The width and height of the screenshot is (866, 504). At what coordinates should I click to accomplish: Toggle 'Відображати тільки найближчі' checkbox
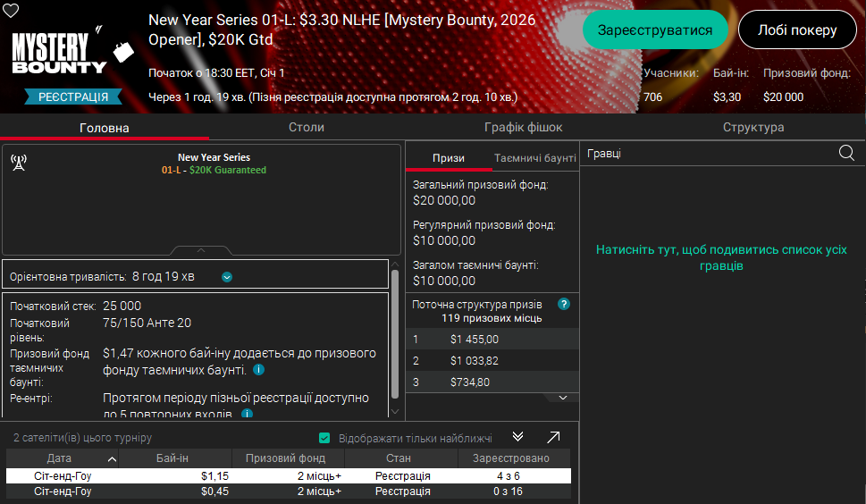325,438
